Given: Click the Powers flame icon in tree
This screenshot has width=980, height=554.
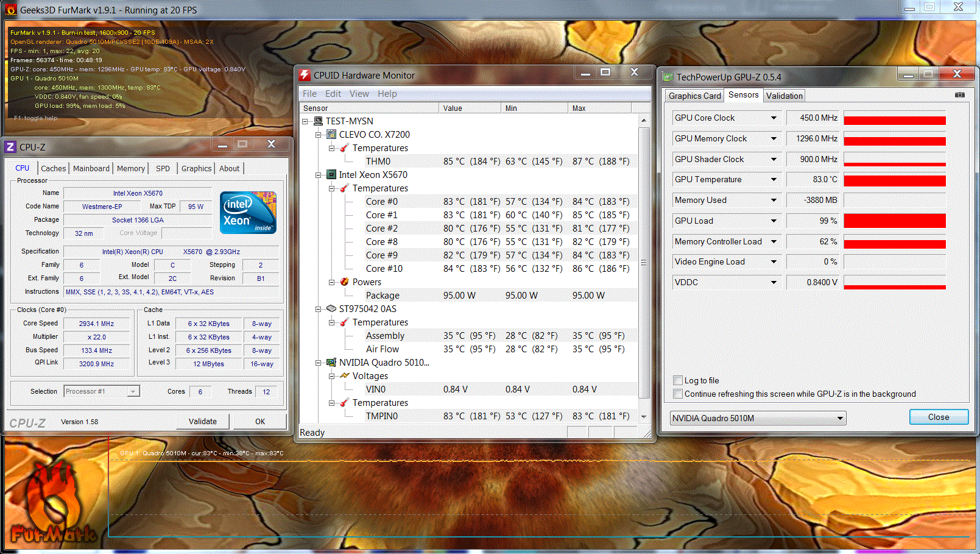Looking at the screenshot, I should [345, 282].
